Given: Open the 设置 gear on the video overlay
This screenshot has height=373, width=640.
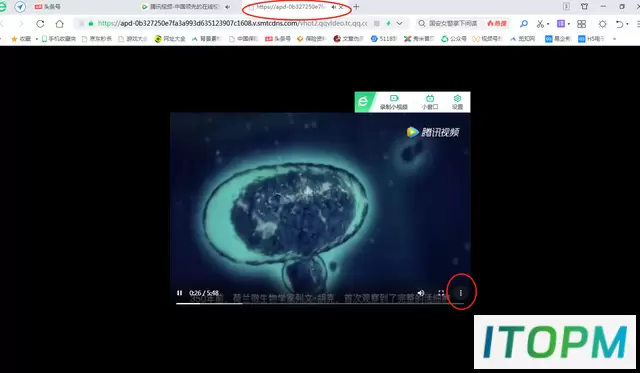Looking at the screenshot, I should tap(457, 102).
